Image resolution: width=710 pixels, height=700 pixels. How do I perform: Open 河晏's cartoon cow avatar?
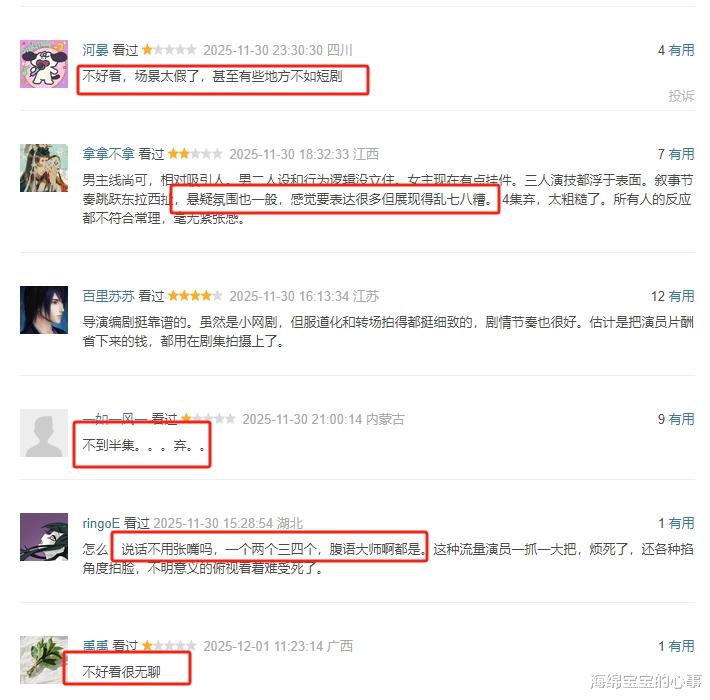coord(44,64)
